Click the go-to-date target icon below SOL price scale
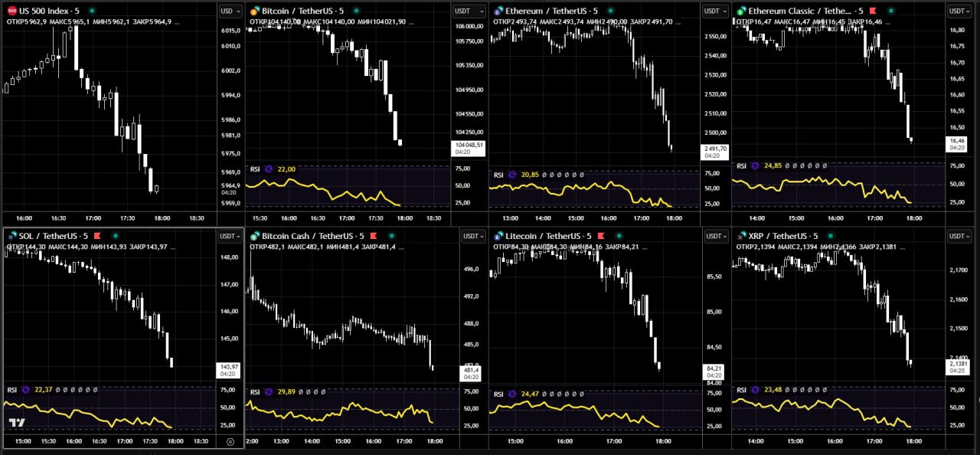The height and width of the screenshot is (455, 980). (x=230, y=441)
